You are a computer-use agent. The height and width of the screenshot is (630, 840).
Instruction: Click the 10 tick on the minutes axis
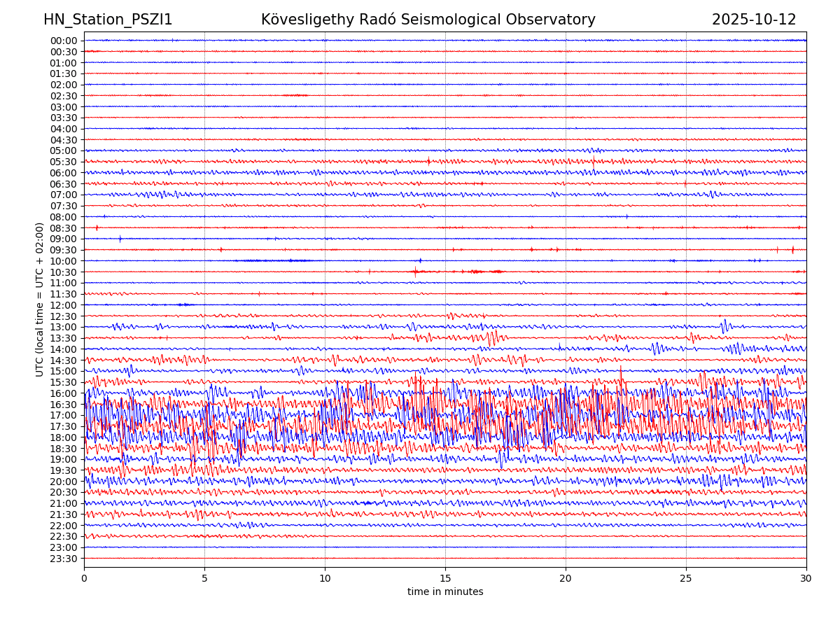(325, 579)
